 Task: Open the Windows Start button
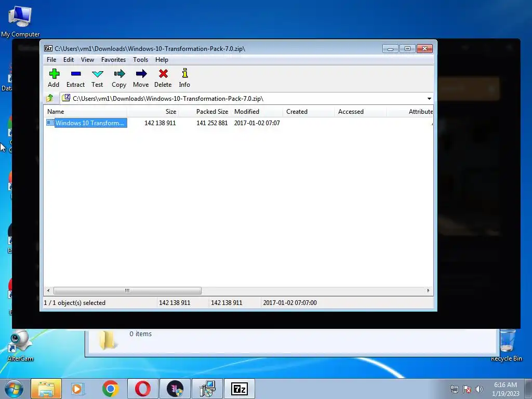click(14, 389)
